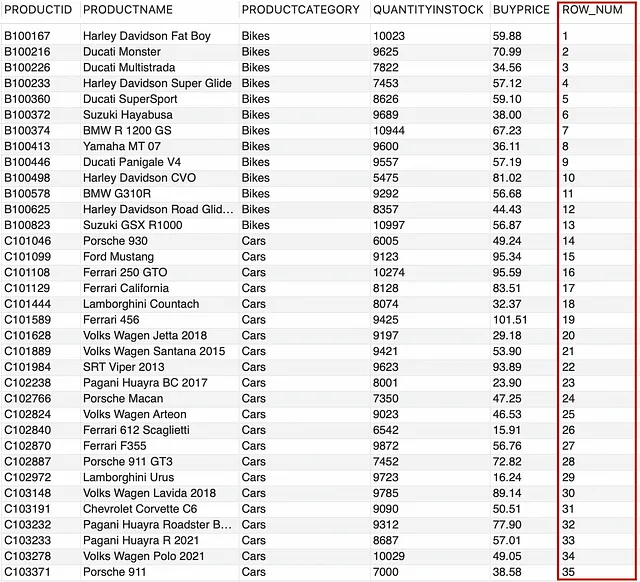Click buy price 81.02
This screenshot has width=640, height=582.
[507, 178]
